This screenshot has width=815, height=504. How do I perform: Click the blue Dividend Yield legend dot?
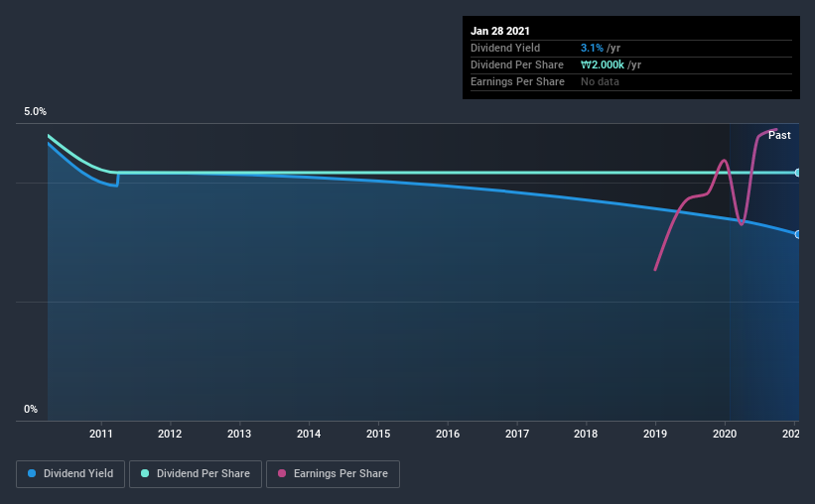click(x=32, y=473)
